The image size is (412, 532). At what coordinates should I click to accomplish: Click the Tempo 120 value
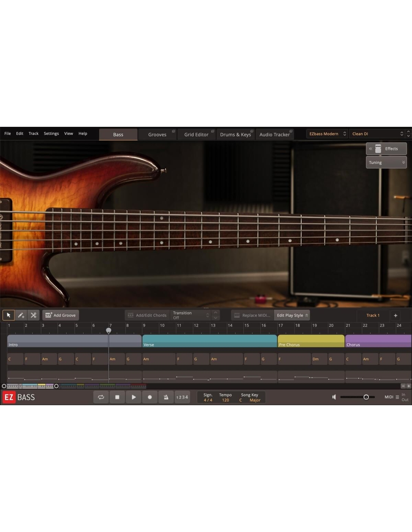tap(225, 400)
